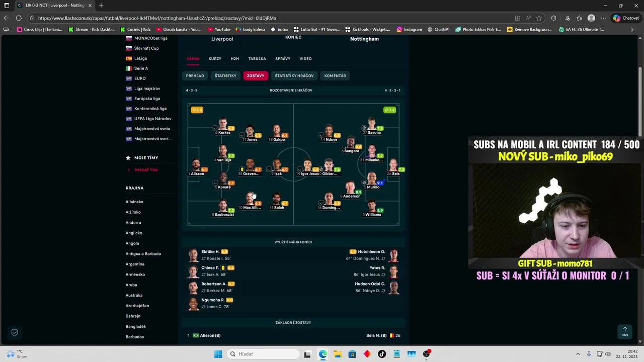Viewport: 644px width, 362px height.
Task: Open the Edge three-dots settings menu
Action: point(603,18)
